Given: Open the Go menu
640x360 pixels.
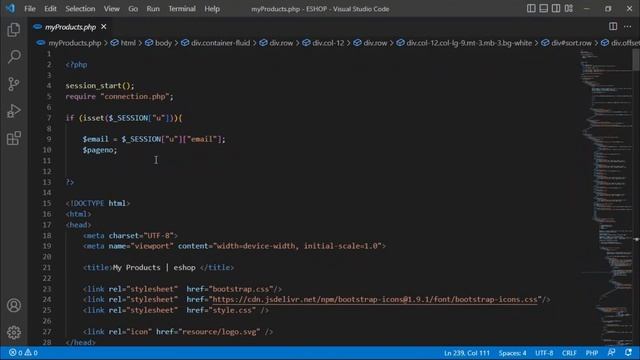Looking at the screenshot, I should click(x=133, y=9).
